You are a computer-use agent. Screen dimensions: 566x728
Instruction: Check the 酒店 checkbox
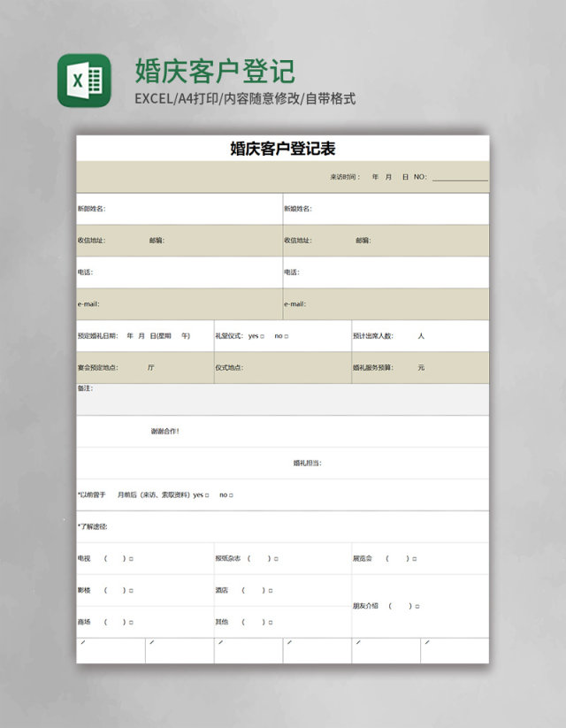(x=271, y=591)
